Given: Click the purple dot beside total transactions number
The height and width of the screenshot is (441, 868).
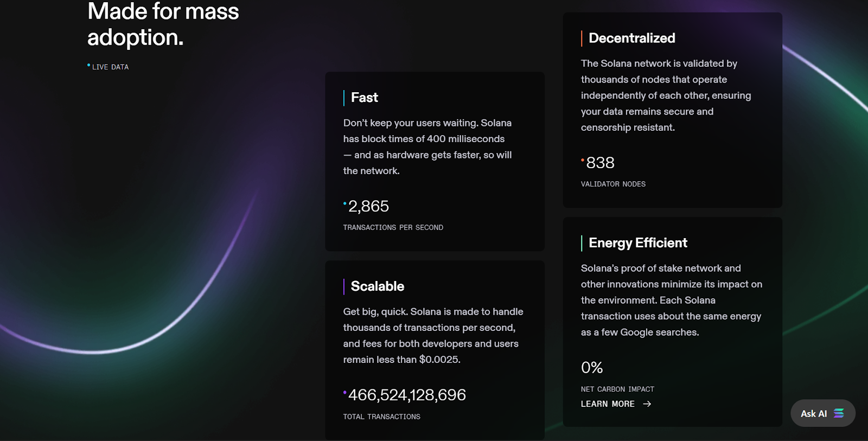Looking at the screenshot, I should [x=345, y=392].
